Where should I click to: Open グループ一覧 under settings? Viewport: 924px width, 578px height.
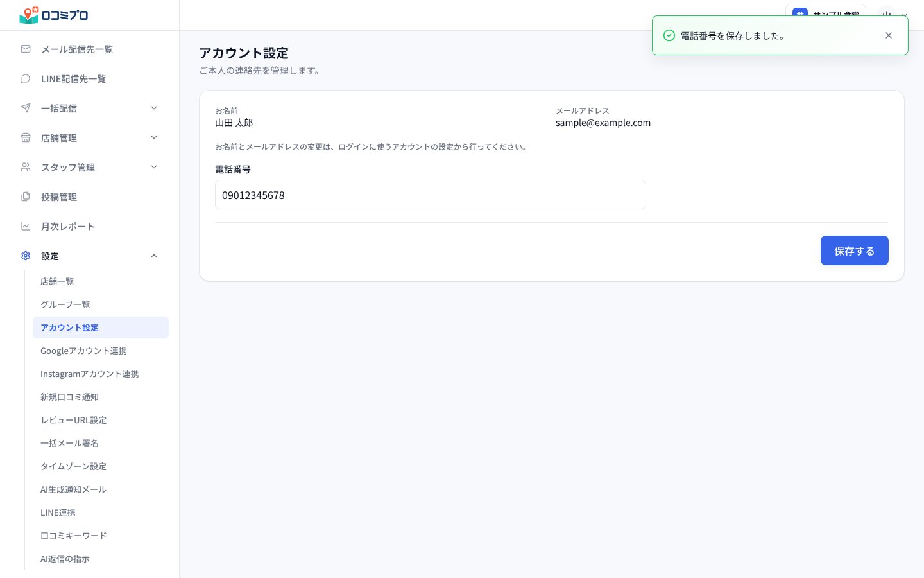click(101, 304)
